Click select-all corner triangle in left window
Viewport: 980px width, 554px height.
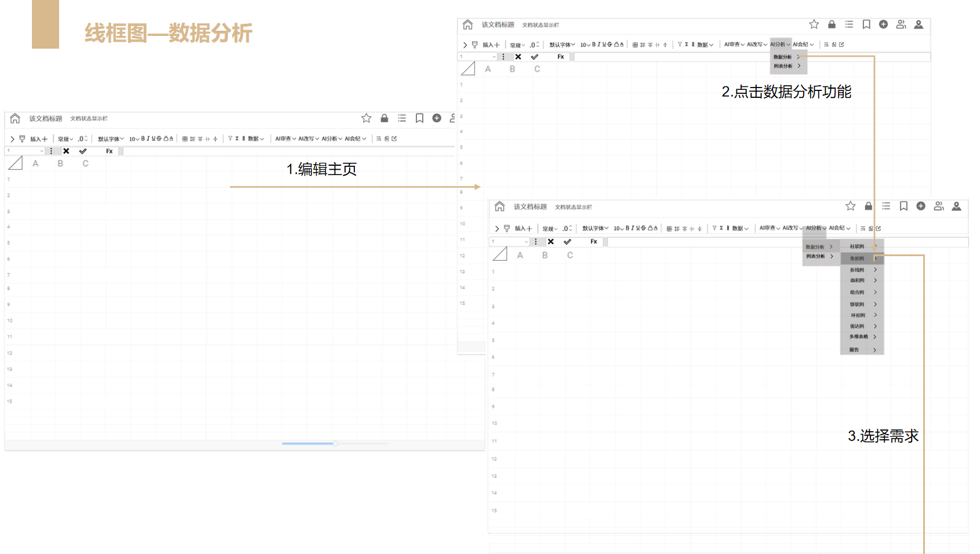pyautogui.click(x=16, y=163)
